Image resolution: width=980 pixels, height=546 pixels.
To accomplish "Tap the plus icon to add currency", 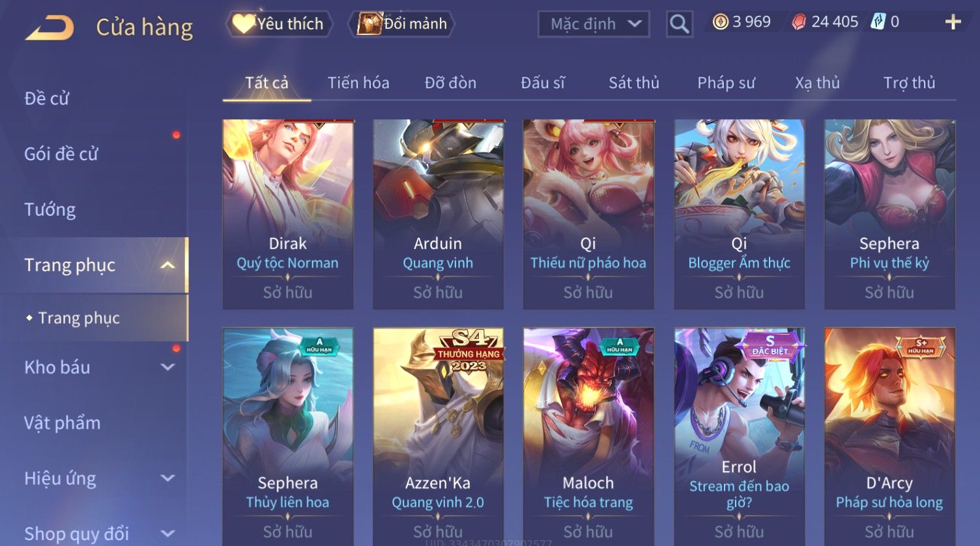I will (x=953, y=23).
